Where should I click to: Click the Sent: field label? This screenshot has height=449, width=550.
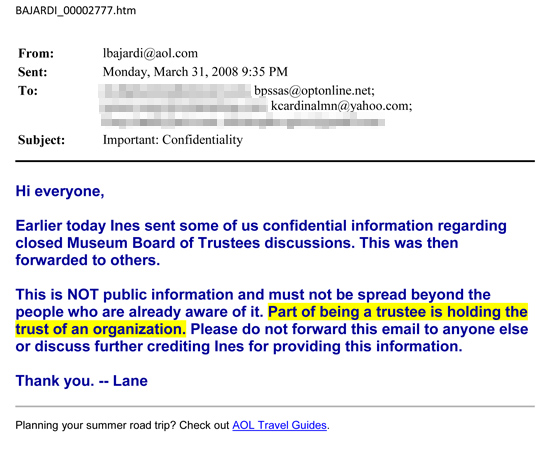(x=33, y=72)
